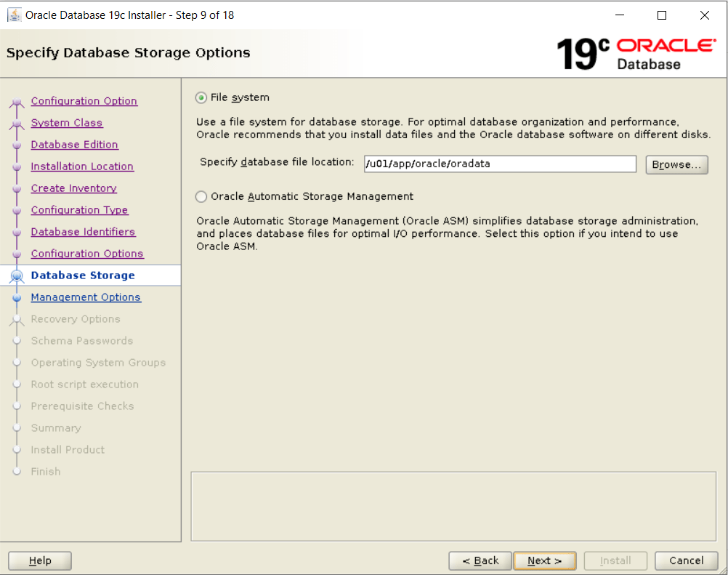The image size is (728, 575).
Task: Open the Configuration Options step
Action: tap(87, 254)
